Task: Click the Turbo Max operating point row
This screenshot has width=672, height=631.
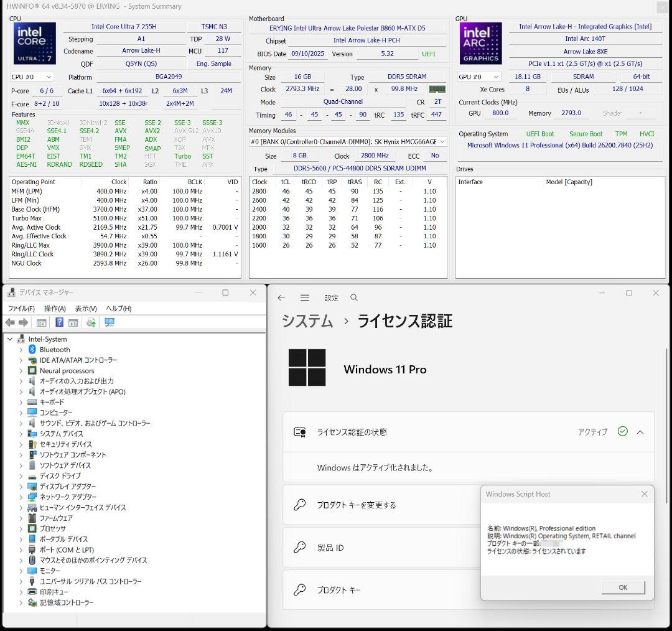Action: (124, 218)
